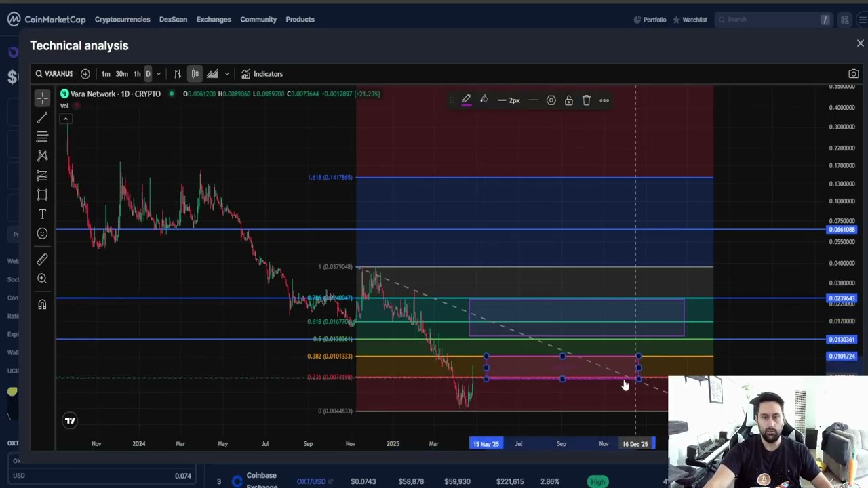This screenshot has width=868, height=488.
Task: Lock the selected drawing
Action: 569,100
